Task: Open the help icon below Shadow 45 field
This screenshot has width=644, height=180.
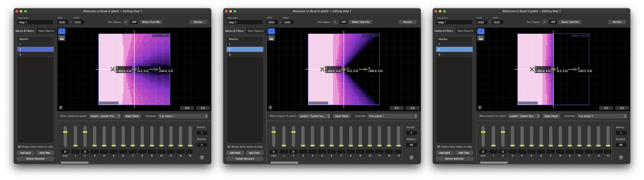Action: pyautogui.click(x=411, y=157)
